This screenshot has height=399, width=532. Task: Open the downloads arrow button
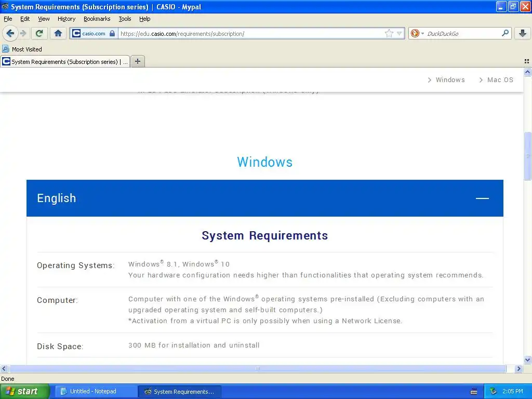[523, 33]
